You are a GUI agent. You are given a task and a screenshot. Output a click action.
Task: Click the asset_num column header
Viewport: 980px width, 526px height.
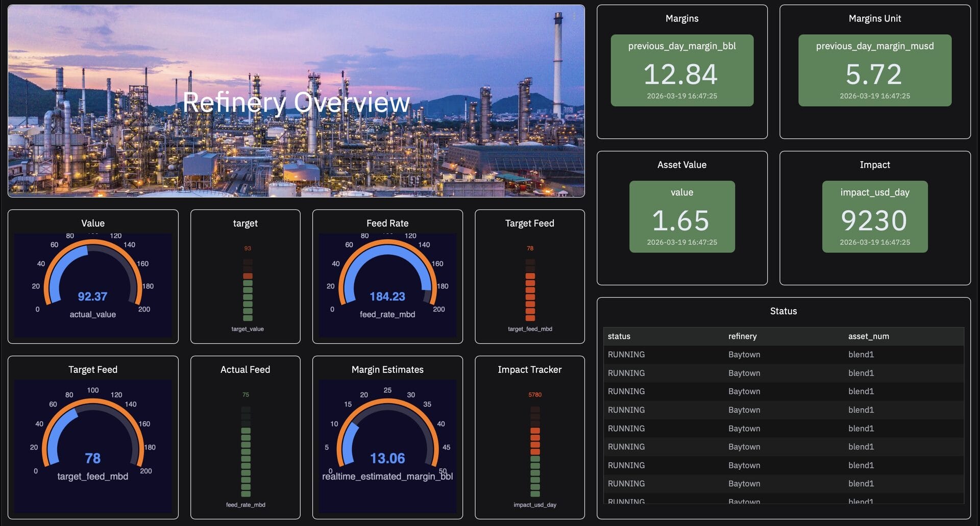pos(868,336)
